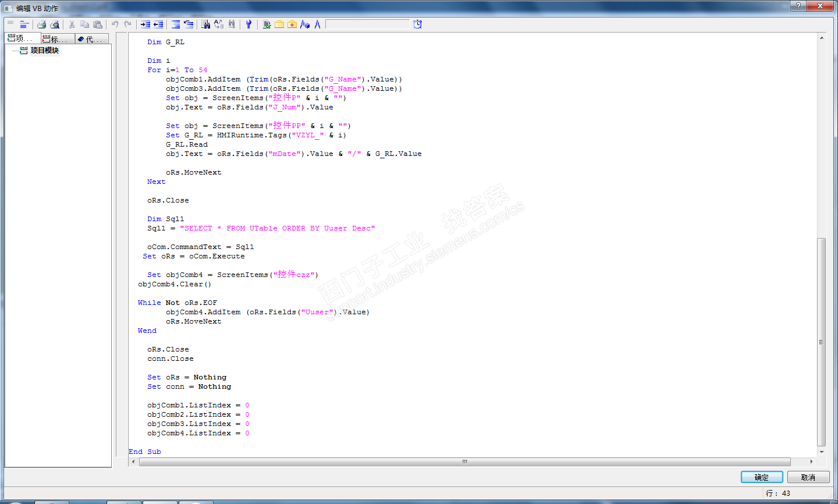The image size is (838, 504).
Task: Click the help question mark in title bar
Action: [x=798, y=6]
